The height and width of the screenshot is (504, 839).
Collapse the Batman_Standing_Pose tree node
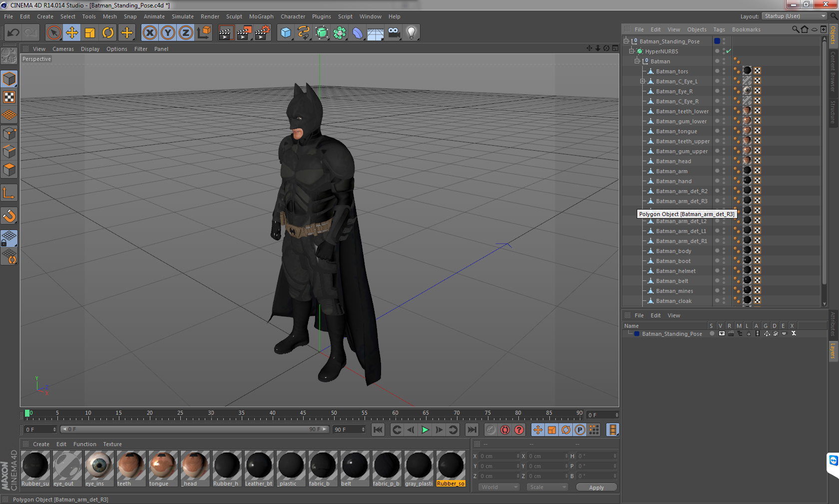click(x=626, y=41)
